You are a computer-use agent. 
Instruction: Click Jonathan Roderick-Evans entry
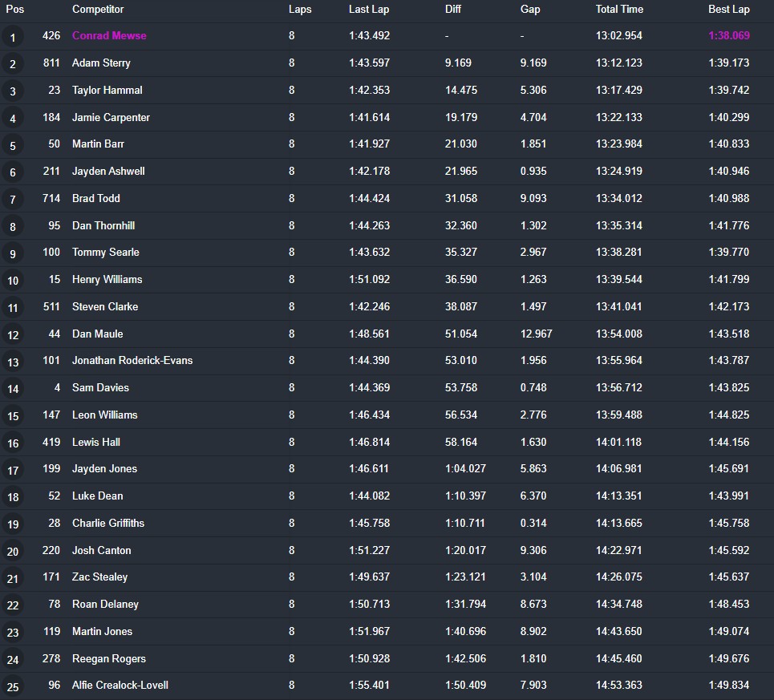[x=132, y=360]
